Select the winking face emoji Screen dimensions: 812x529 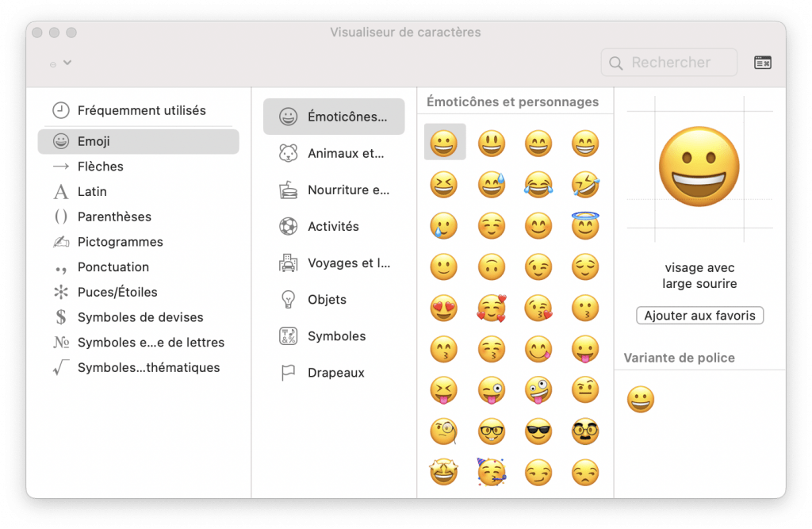(538, 266)
